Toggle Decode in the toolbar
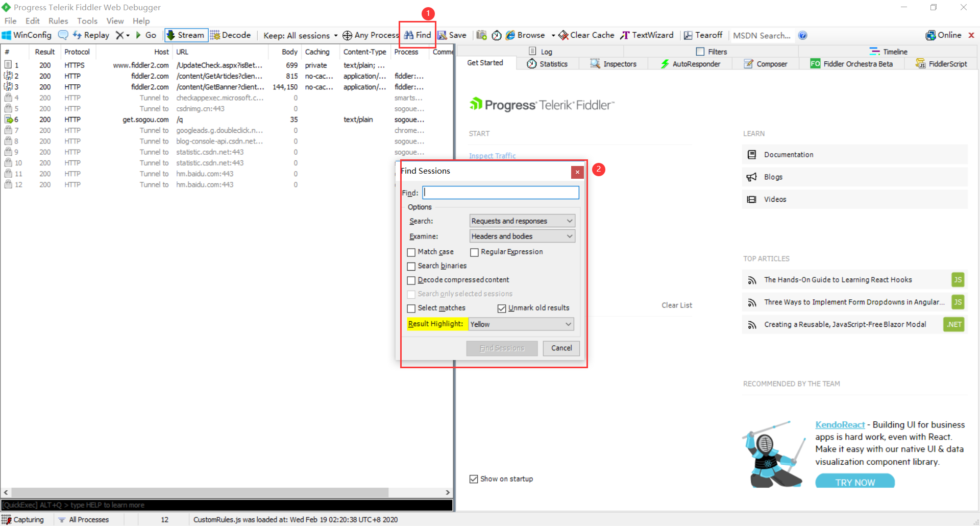 (231, 35)
